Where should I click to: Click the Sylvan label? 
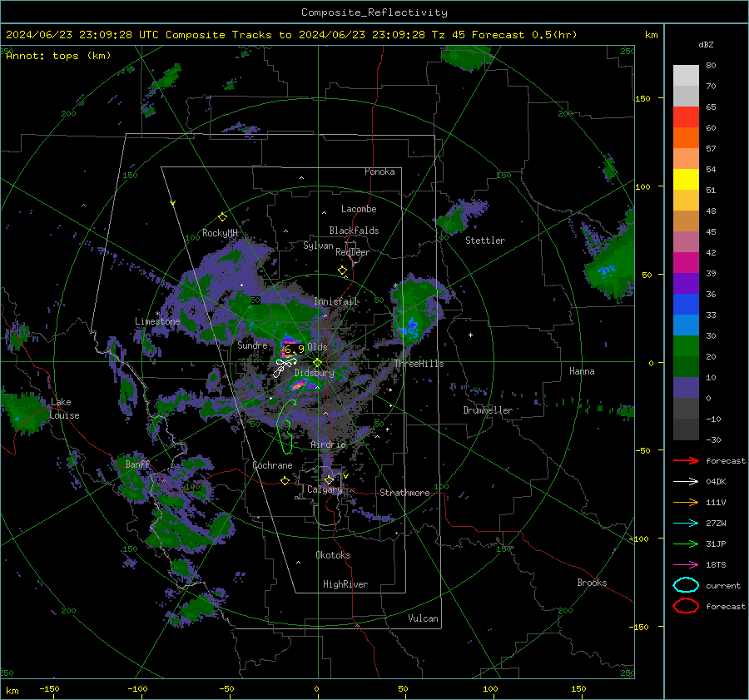pyautogui.click(x=318, y=246)
